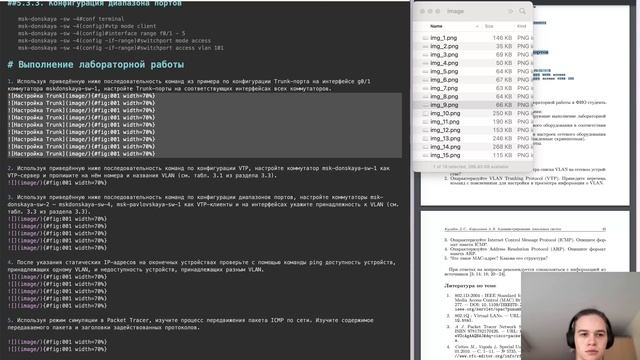
Task: Select the file icon of img_5.png
Action: pyautogui.click(x=425, y=71)
